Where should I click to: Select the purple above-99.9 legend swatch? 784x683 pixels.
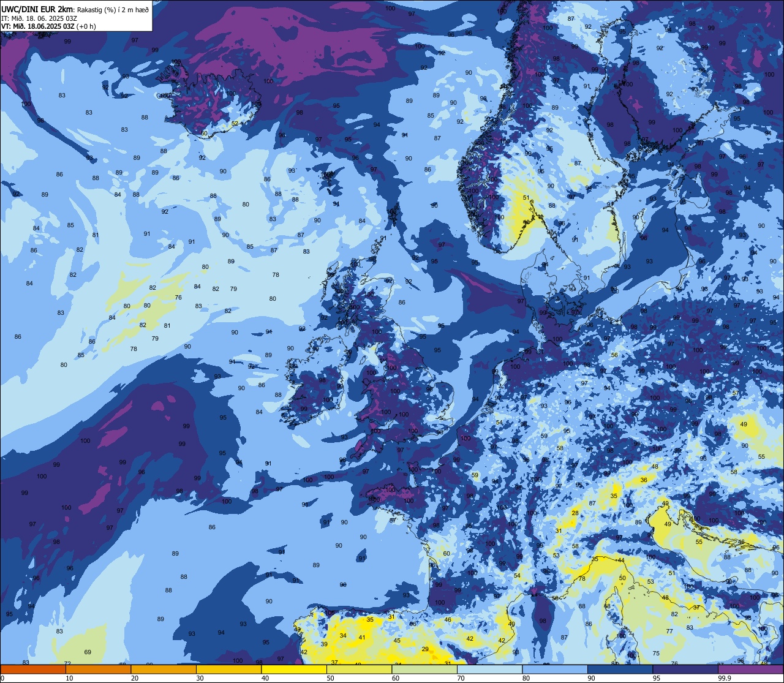click(x=750, y=670)
